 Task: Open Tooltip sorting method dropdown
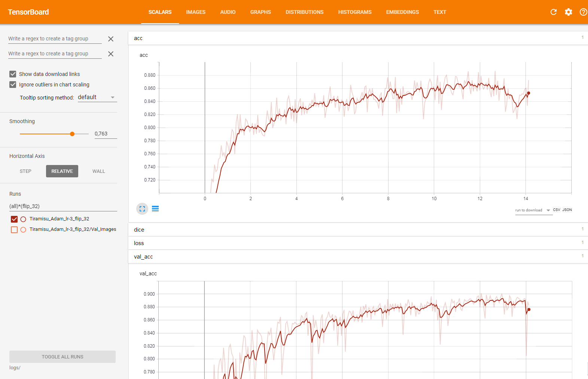[97, 97]
